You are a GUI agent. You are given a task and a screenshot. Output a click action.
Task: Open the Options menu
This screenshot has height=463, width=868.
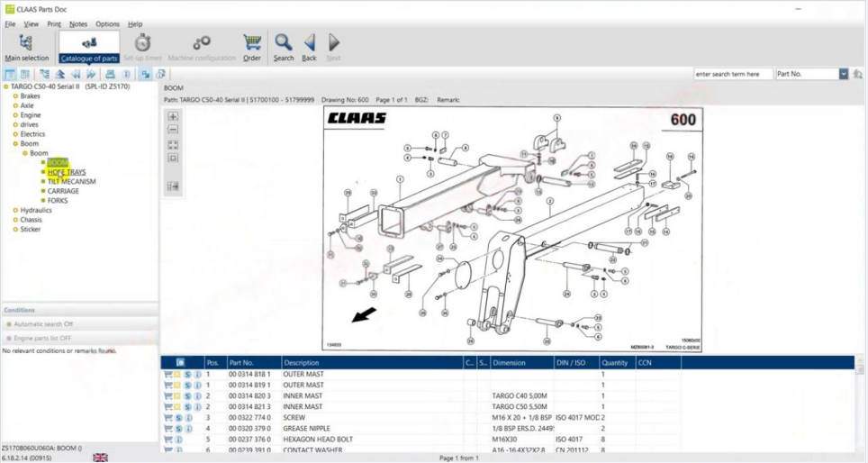point(107,24)
